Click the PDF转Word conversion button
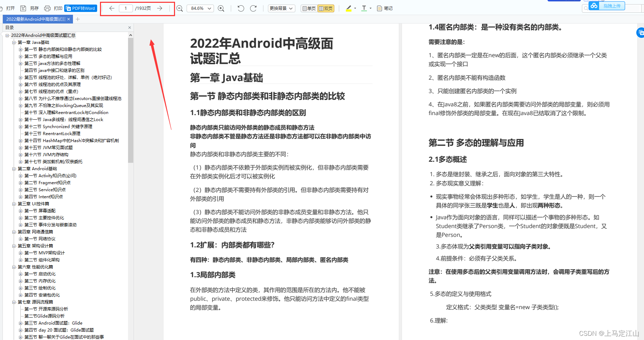This screenshot has height=340, width=644. 81,8
